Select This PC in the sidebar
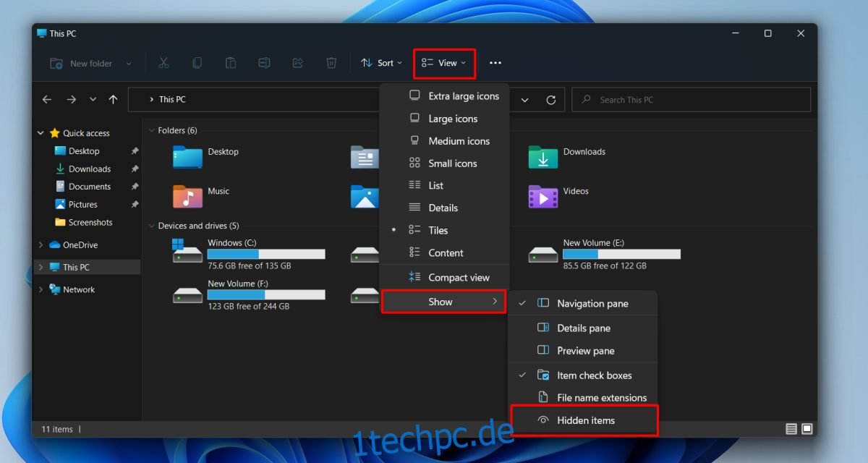Viewport: 868px width, 463px height. pyautogui.click(x=88, y=267)
